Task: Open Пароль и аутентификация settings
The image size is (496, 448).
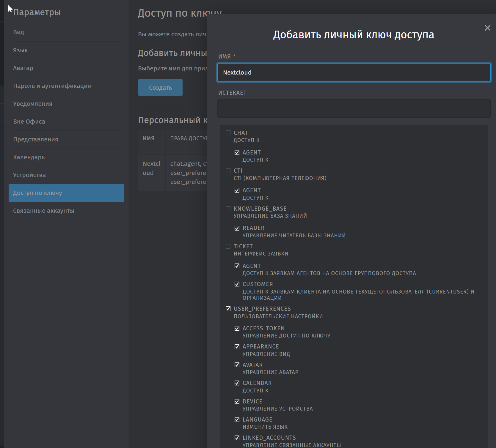Action: click(x=52, y=86)
